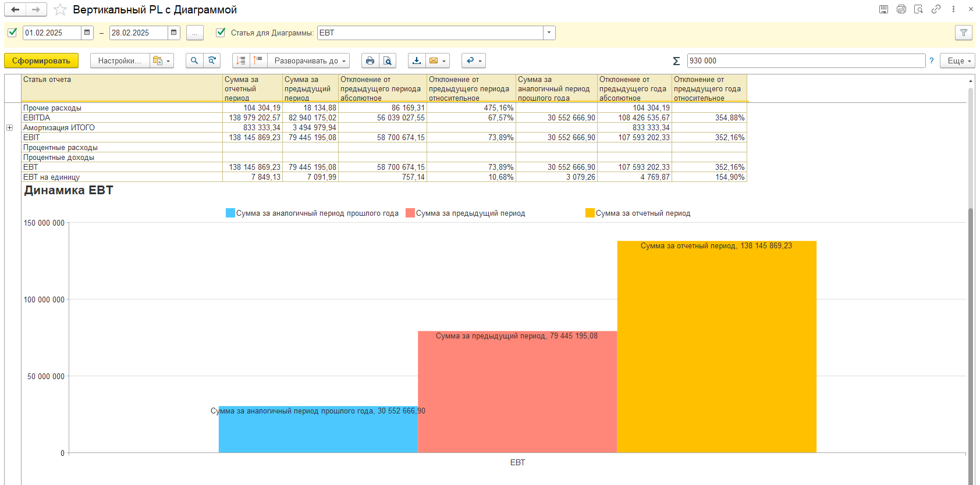Open calendar for start date 01.02.2025
980x485 pixels.
point(87,33)
